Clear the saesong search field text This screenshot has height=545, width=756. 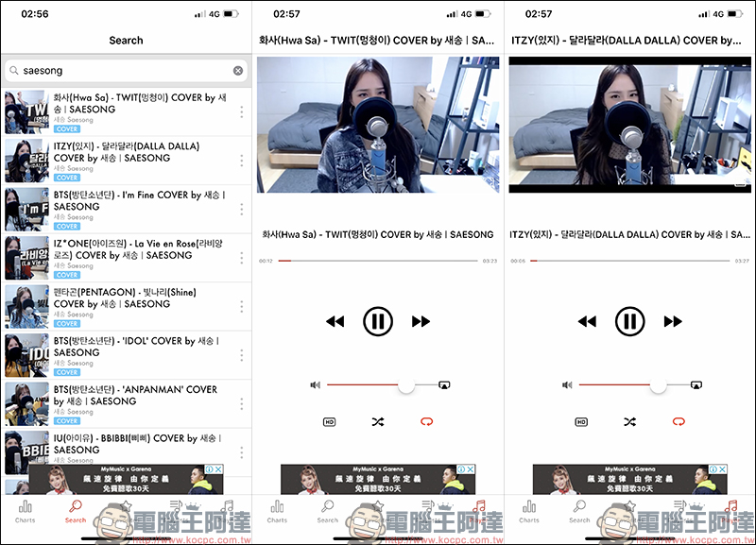coord(238,71)
